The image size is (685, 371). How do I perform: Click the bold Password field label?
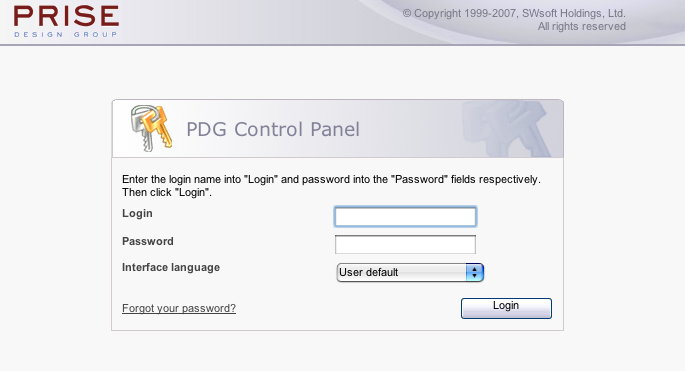point(148,241)
